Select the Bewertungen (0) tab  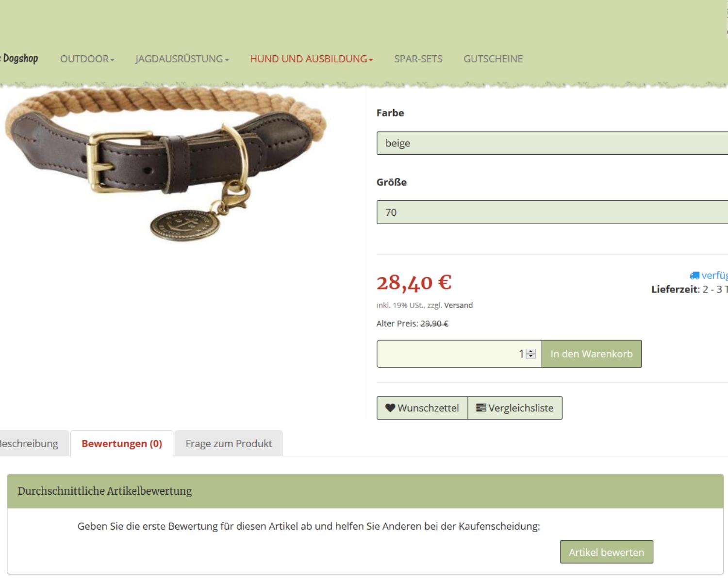(122, 443)
